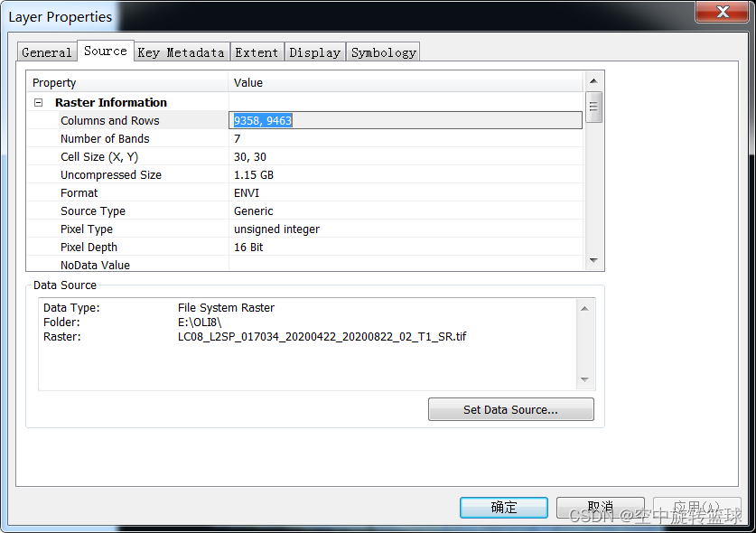Click the Uncompressed Size property
This screenshot has height=533, width=756.
pyautogui.click(x=111, y=175)
